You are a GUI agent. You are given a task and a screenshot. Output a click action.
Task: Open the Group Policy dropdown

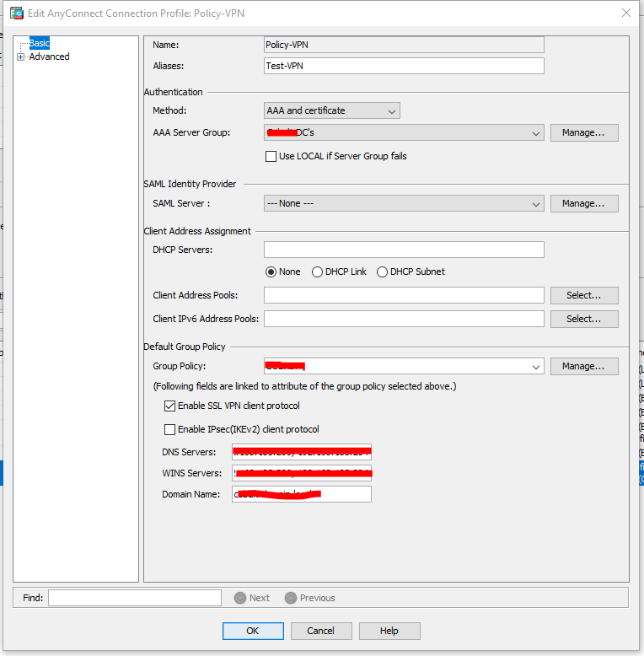click(x=404, y=366)
